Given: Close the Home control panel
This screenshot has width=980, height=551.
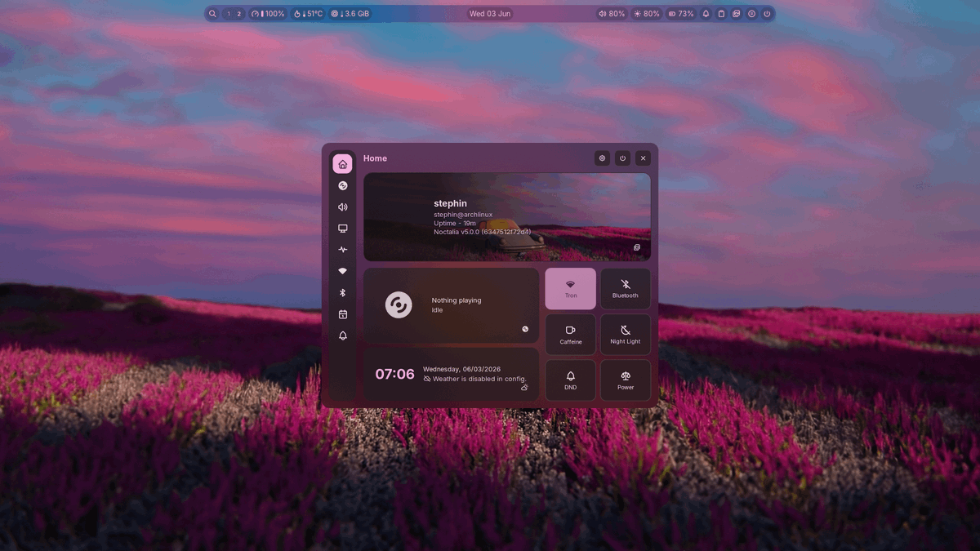Looking at the screenshot, I should pos(643,158).
